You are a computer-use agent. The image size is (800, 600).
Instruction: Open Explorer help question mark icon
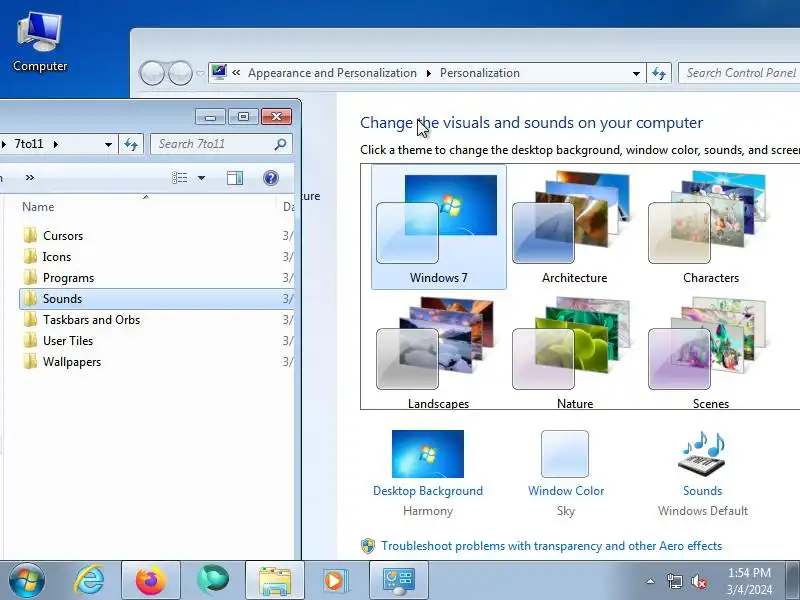(271, 178)
